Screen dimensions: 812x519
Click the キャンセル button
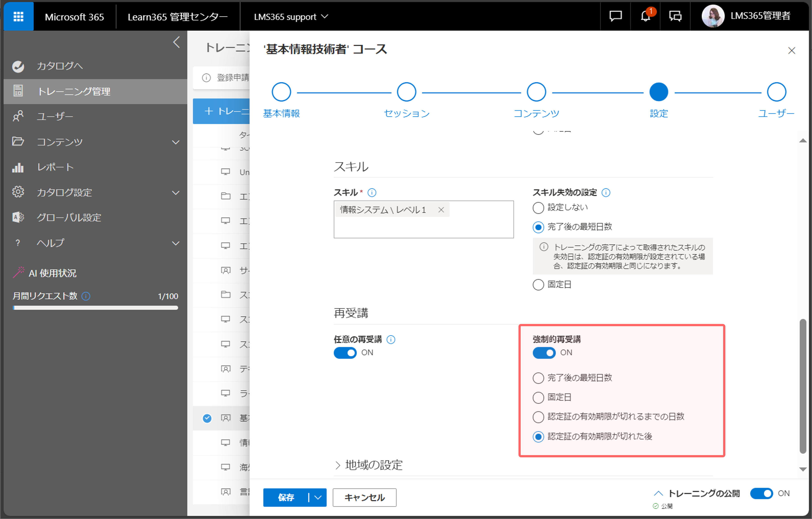365,497
